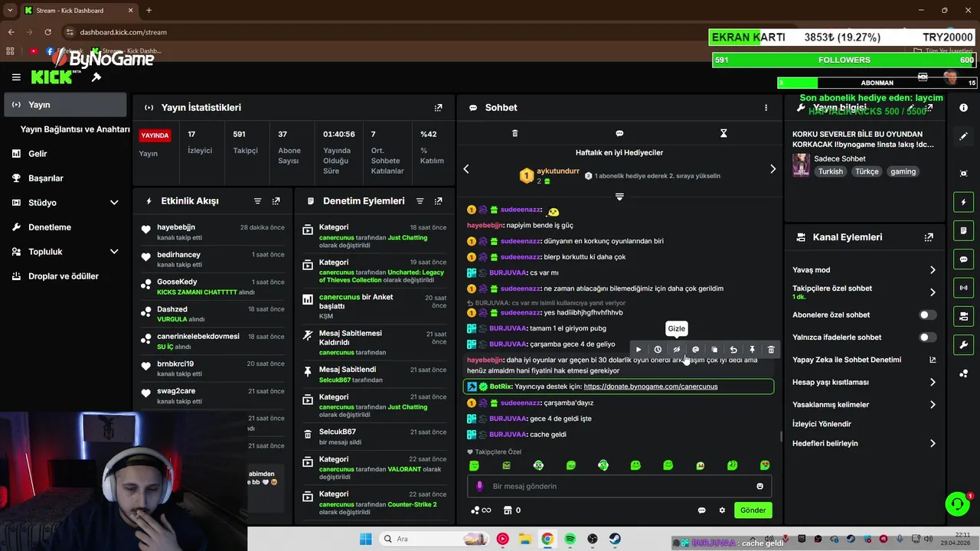Screen dimensions: 980x551
Task: Open the Windows Start menu
Action: click(365, 539)
